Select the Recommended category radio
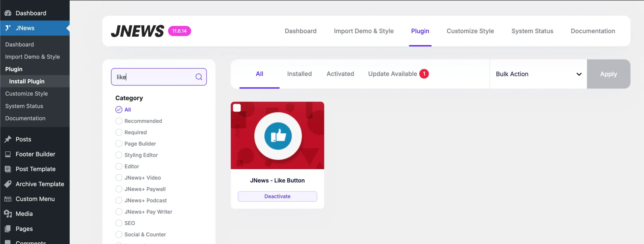 (119, 121)
